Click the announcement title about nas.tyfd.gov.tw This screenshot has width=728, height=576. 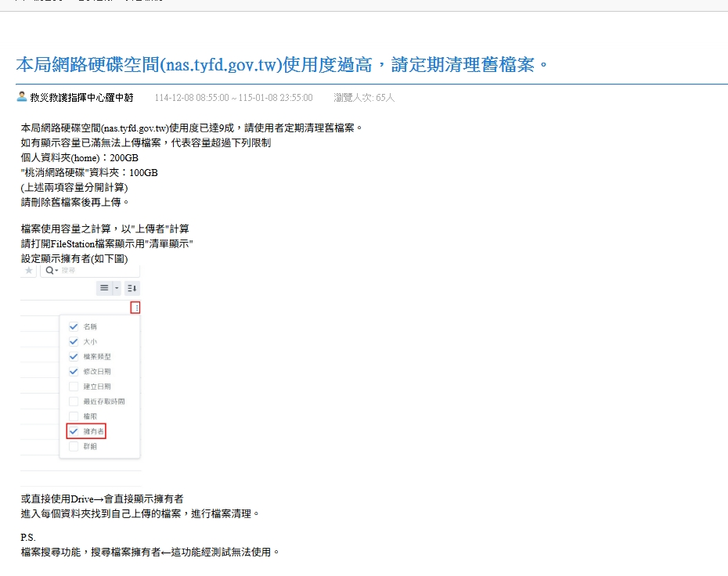pos(281,64)
